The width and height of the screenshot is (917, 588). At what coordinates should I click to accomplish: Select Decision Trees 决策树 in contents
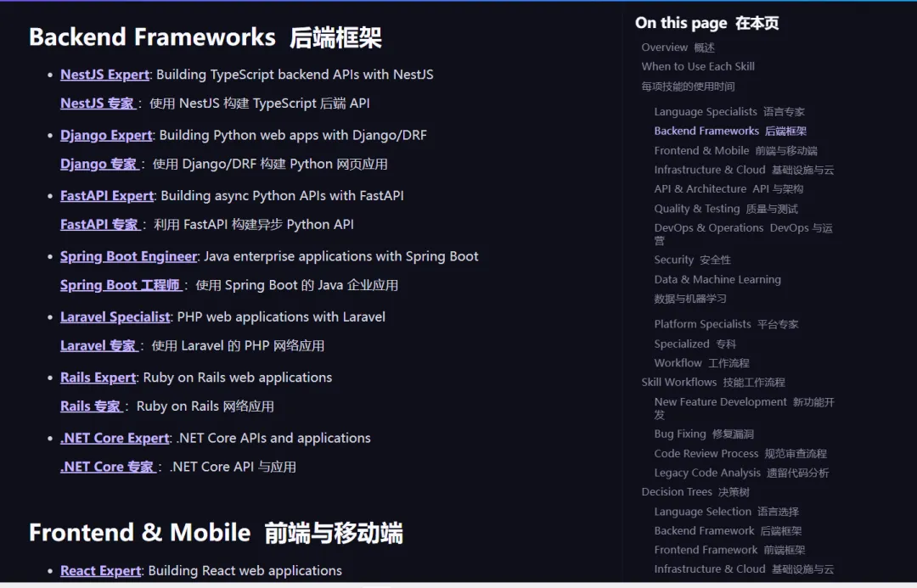695,492
